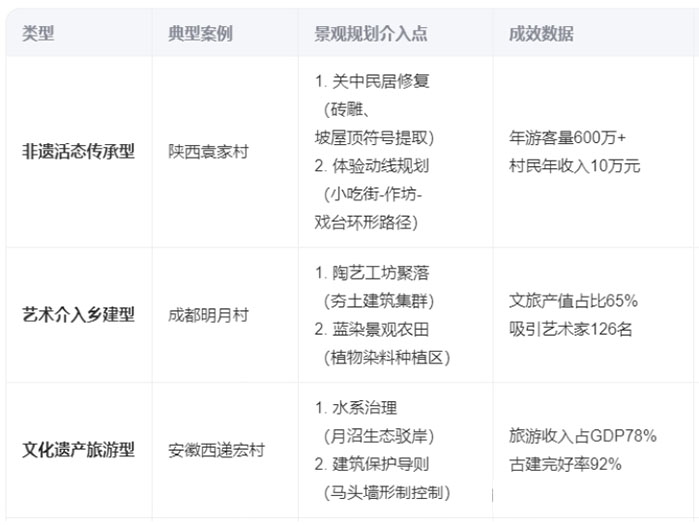The image size is (699, 525).
Task: Select the 艺术介入乡建型 cell
Action: (78, 315)
